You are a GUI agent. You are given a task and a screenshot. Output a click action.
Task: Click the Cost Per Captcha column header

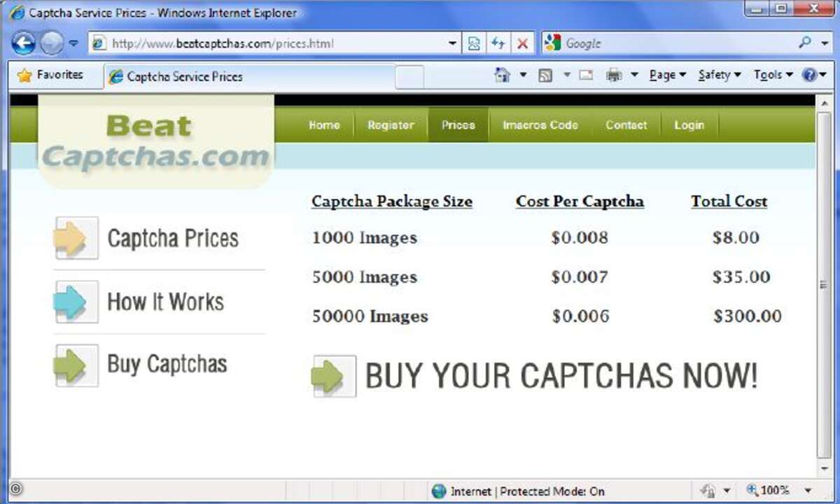[x=580, y=202]
